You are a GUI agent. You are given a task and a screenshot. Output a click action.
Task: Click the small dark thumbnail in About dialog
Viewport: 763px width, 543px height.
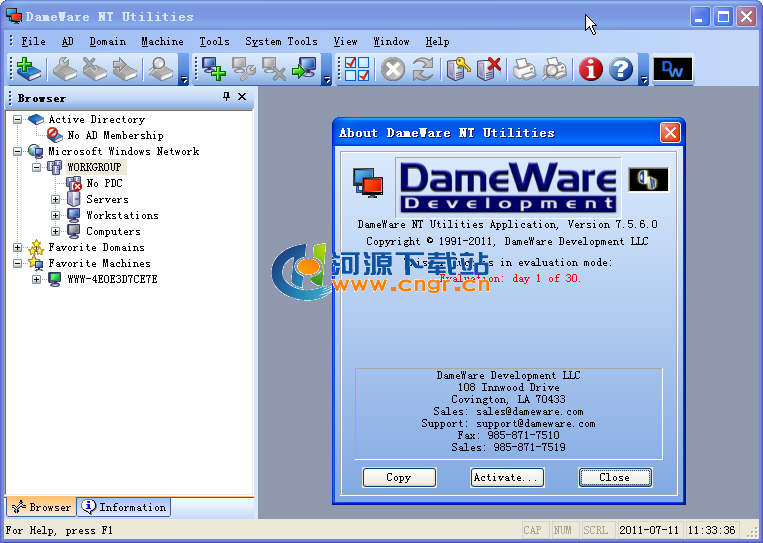tap(648, 180)
